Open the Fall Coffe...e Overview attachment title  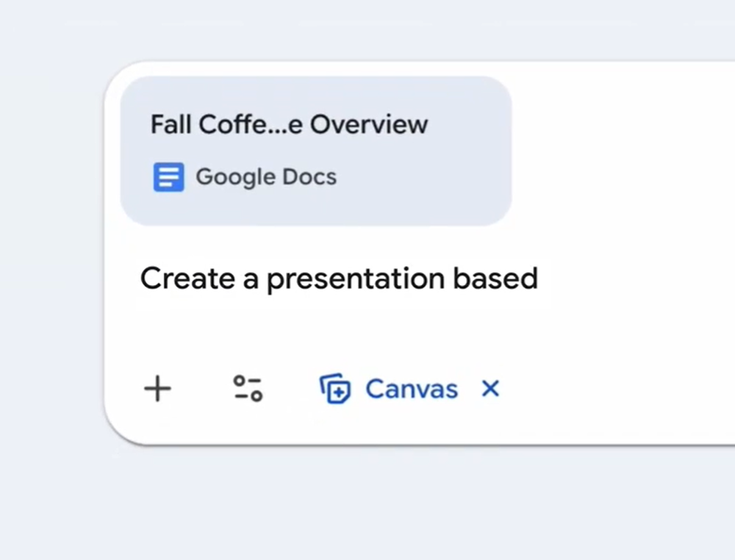(x=289, y=124)
